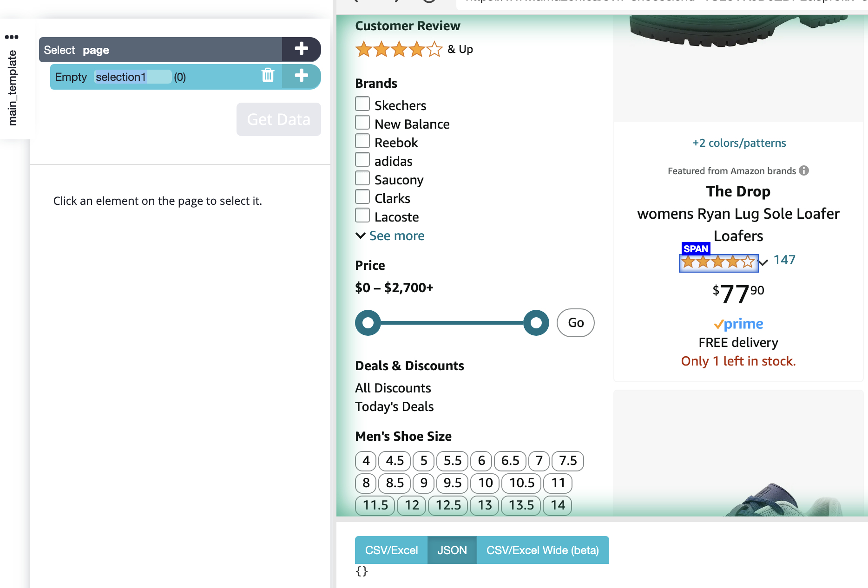The width and height of the screenshot is (868, 588).
Task: Click the prime logo on The Drop listing
Action: 738,324
